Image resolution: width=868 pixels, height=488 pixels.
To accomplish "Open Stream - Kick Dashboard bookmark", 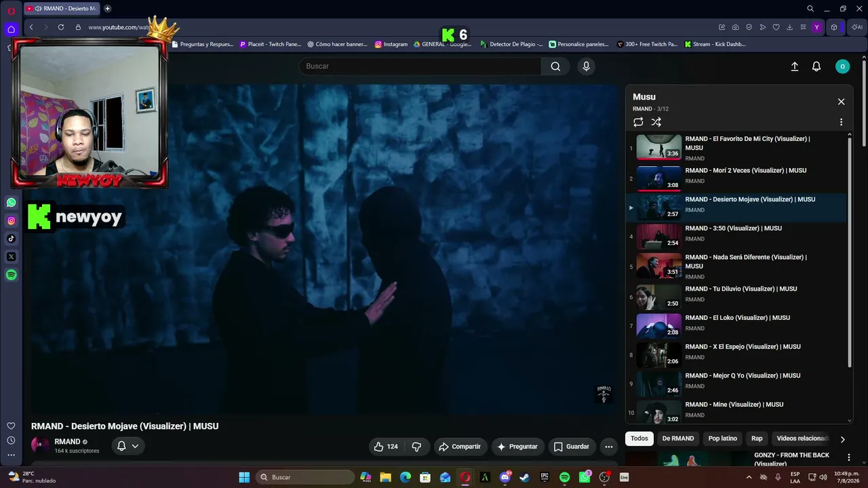I will (x=715, y=44).
